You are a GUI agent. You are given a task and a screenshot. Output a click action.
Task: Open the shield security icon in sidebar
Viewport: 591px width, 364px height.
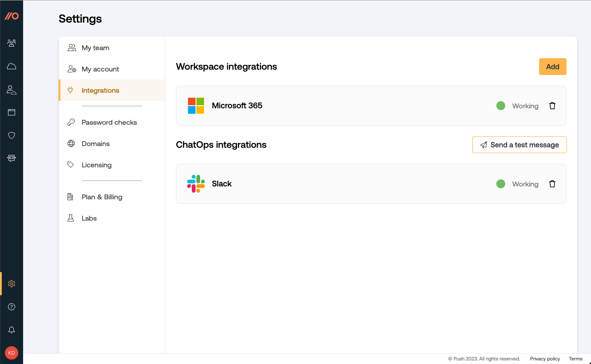(12, 135)
